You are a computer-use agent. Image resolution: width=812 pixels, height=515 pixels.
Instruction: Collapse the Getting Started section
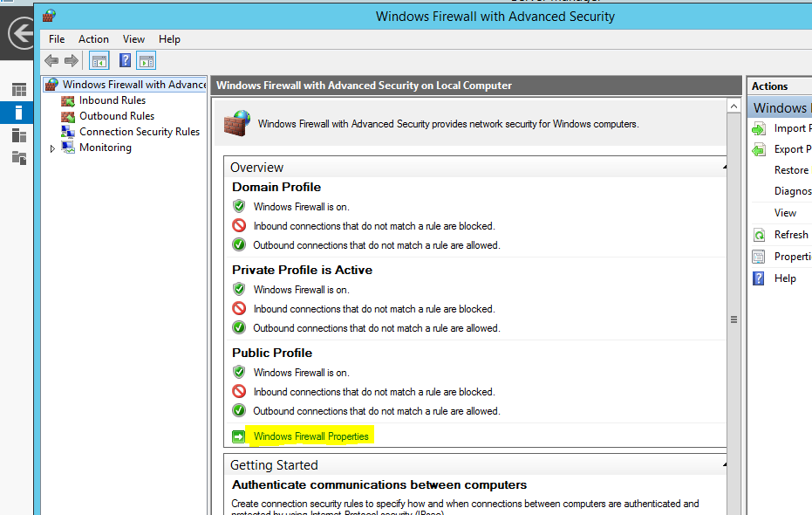point(725,464)
